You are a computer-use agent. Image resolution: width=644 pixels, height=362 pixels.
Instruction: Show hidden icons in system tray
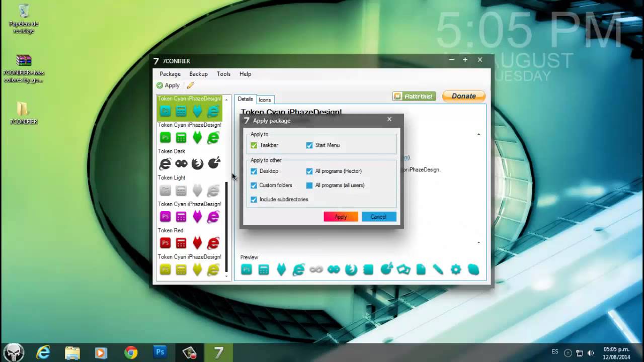(568, 353)
